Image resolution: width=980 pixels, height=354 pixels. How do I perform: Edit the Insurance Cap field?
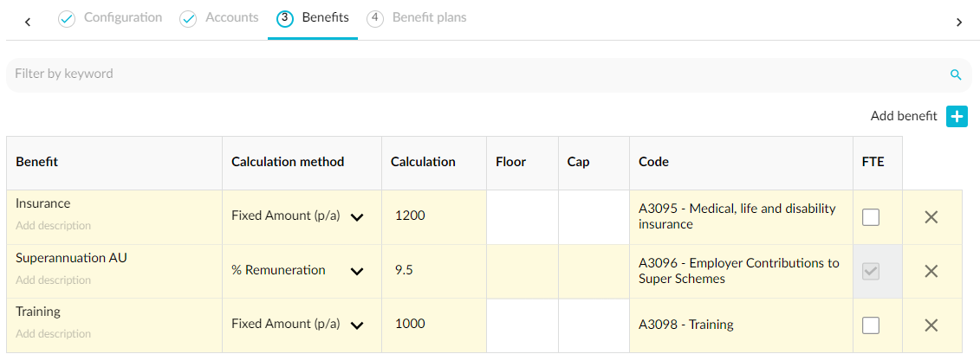click(594, 217)
